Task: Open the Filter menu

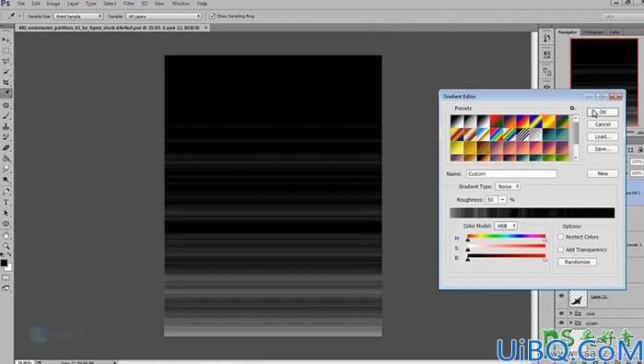Action: pos(129,4)
